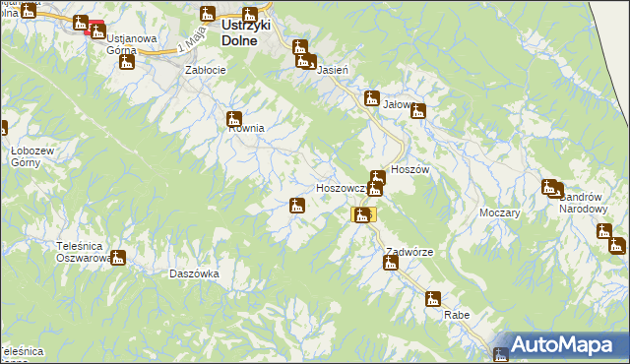The width and height of the screenshot is (630, 364).
Task: Click church icon southwest of Hoszowczyk label
Action: (x=297, y=206)
